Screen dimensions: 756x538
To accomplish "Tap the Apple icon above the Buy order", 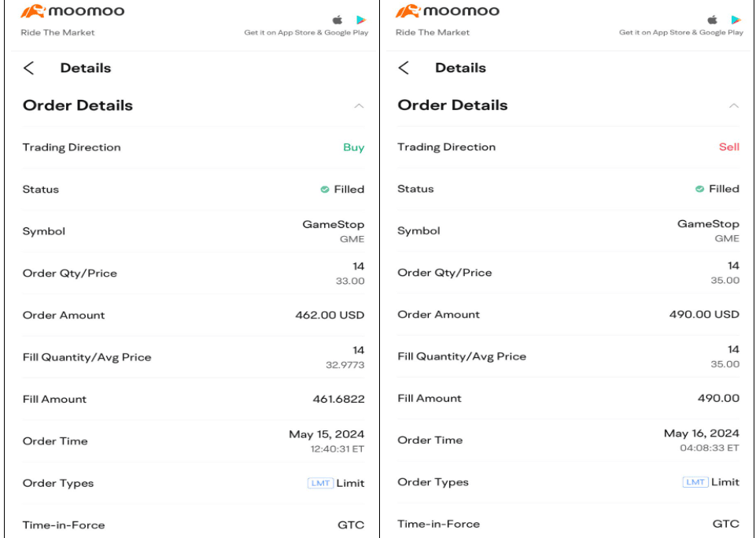I will coord(337,20).
